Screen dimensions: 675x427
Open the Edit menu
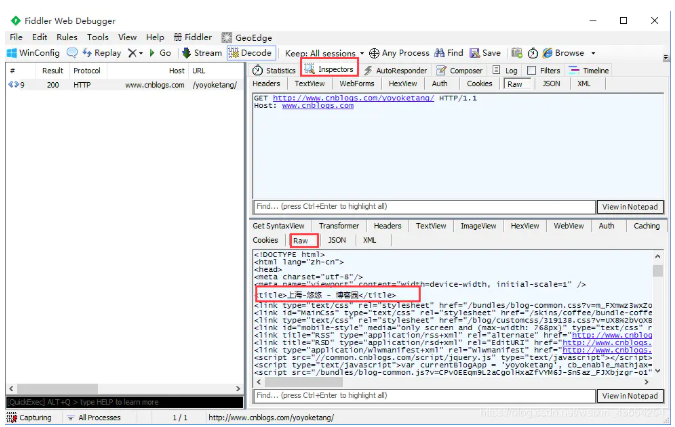(40, 37)
